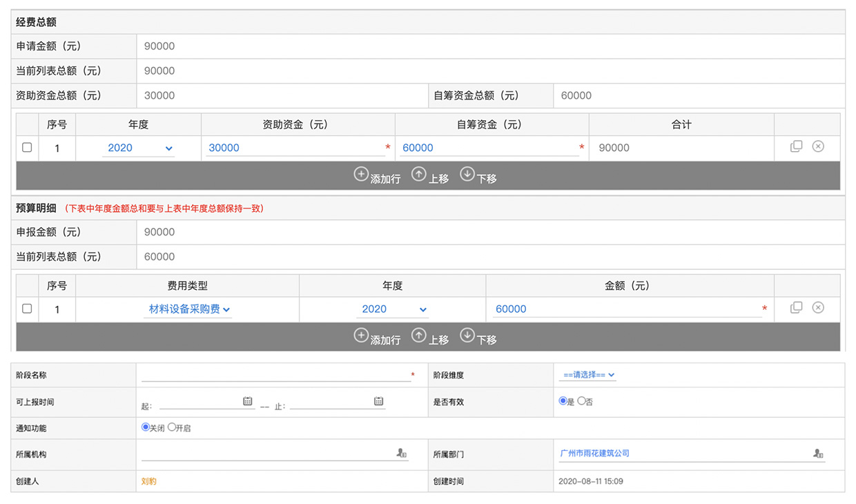Open the start date calendar picker
856x504 pixels.
(x=248, y=401)
